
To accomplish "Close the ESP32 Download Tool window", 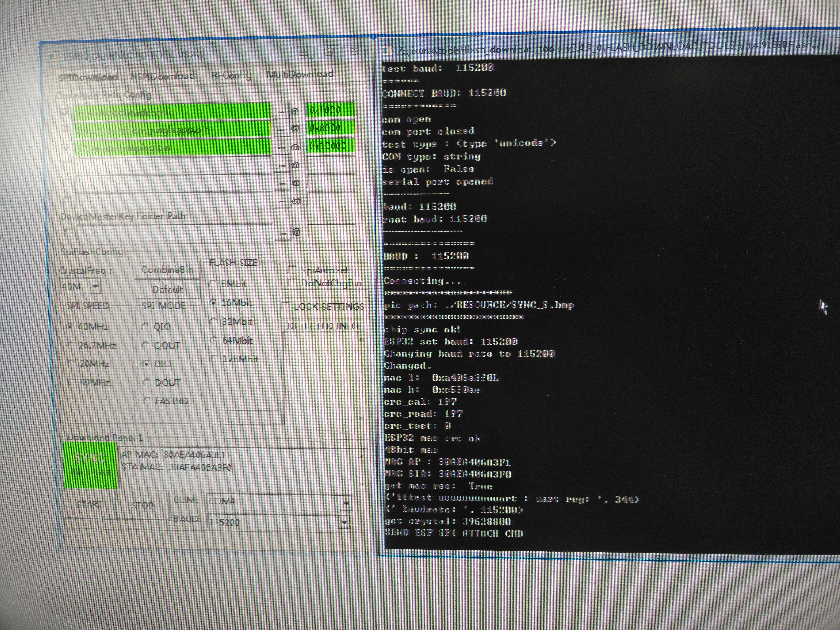I will pyautogui.click(x=354, y=52).
